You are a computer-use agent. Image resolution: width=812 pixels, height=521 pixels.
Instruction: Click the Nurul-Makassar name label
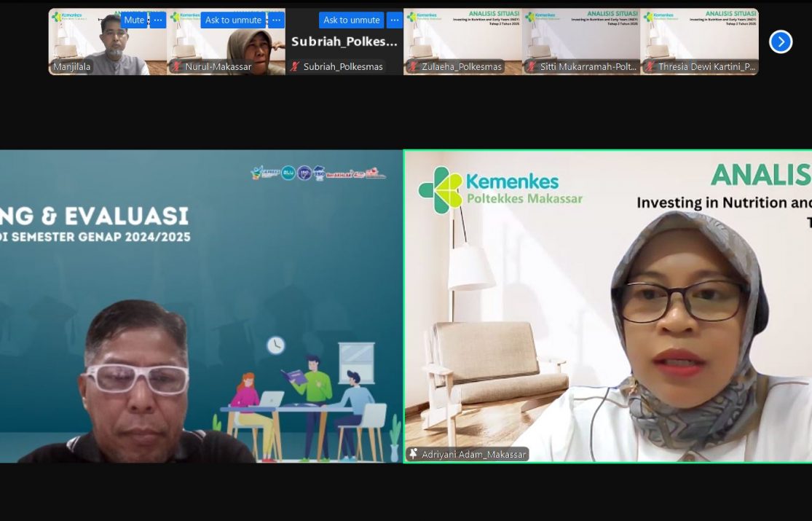[218, 66]
